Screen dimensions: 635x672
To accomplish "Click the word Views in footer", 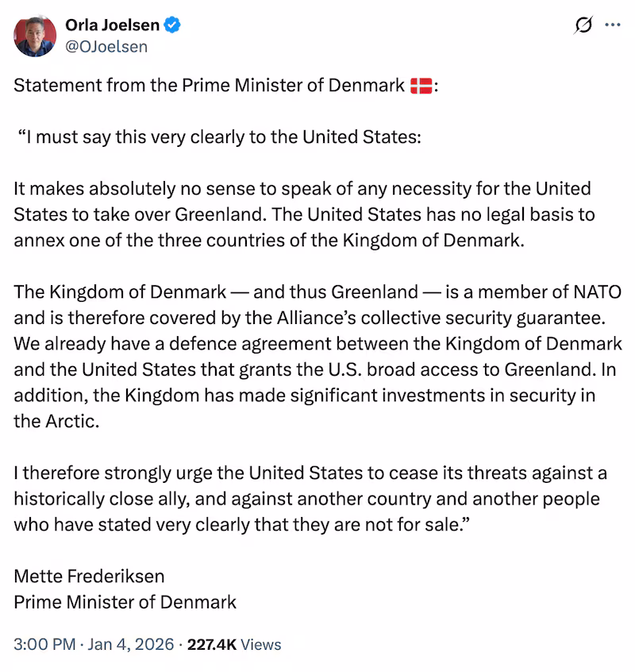I will point(260,644).
